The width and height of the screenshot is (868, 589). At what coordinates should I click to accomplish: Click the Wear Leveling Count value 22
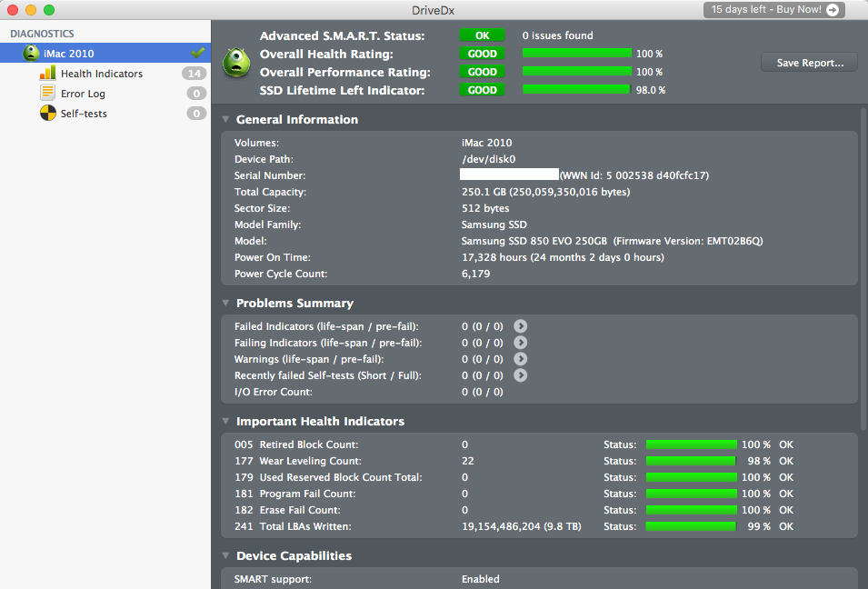[x=468, y=461]
